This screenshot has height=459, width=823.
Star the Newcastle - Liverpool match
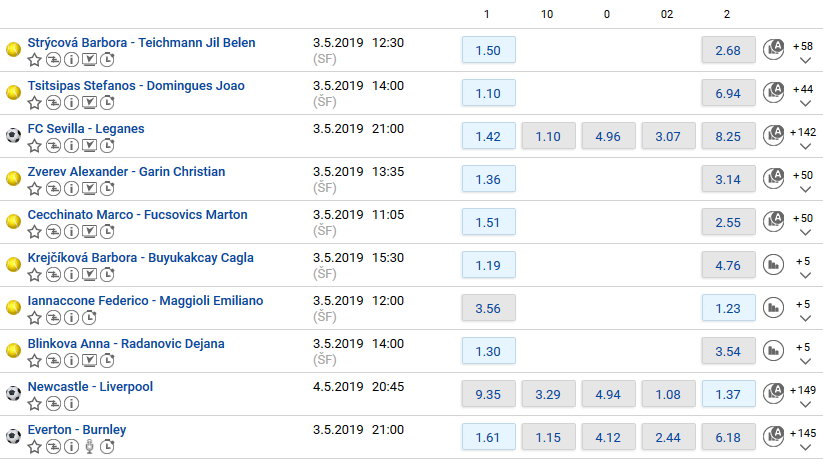pos(35,404)
